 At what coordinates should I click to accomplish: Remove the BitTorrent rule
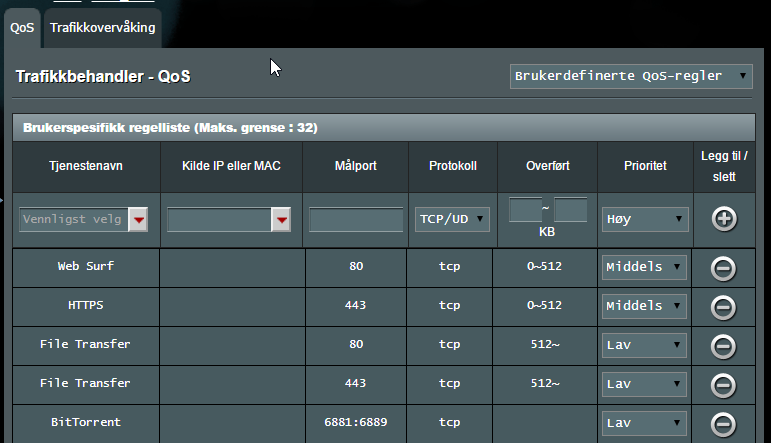tap(723, 424)
